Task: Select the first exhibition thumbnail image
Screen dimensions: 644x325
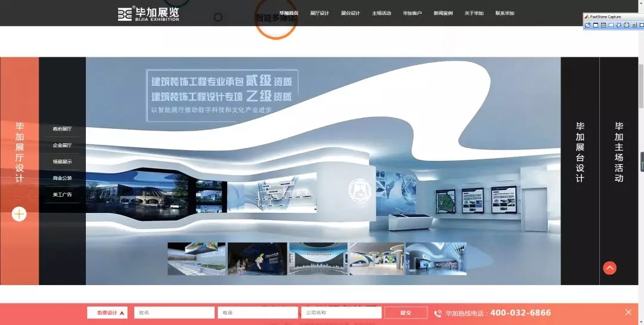Action: 196,259
